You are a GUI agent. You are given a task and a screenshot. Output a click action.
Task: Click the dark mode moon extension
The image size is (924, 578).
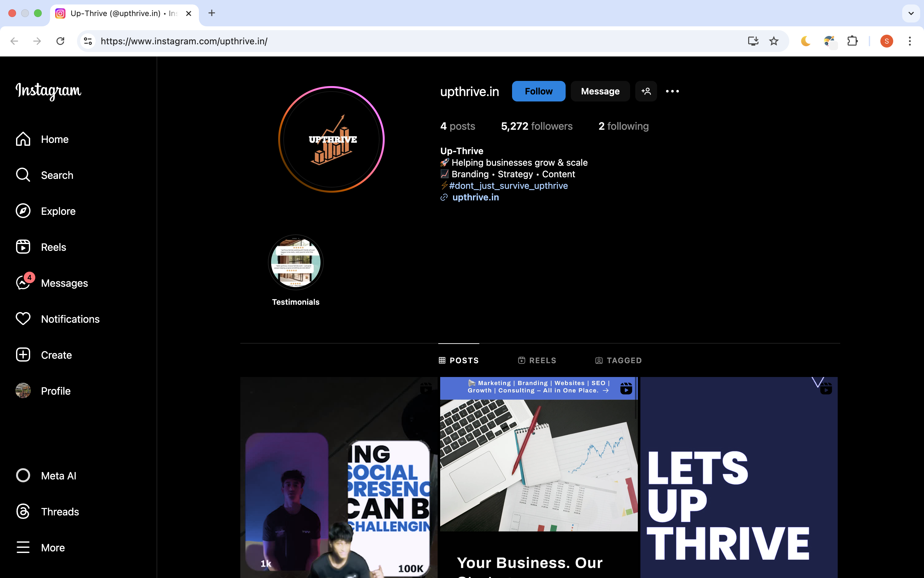806,41
